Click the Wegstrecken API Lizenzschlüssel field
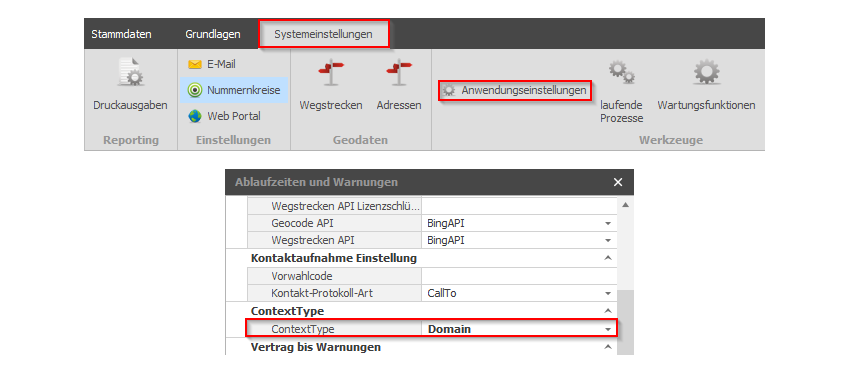 click(x=519, y=206)
